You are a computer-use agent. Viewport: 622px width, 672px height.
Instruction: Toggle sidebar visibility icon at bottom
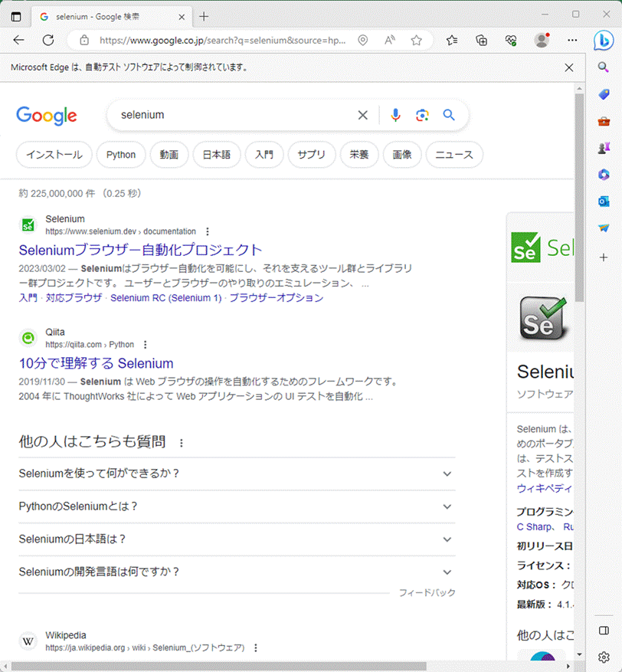point(604,631)
